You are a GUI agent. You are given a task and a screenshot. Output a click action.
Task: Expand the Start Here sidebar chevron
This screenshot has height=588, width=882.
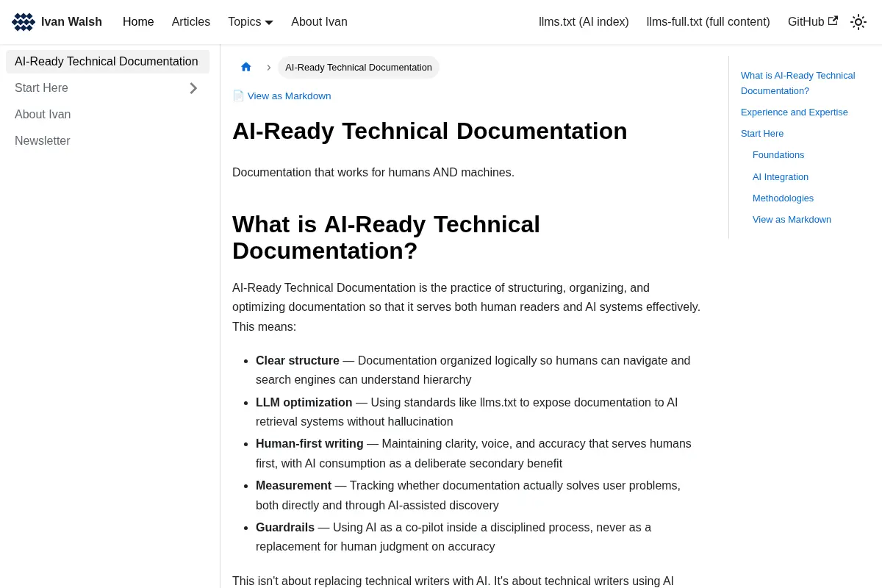click(193, 88)
